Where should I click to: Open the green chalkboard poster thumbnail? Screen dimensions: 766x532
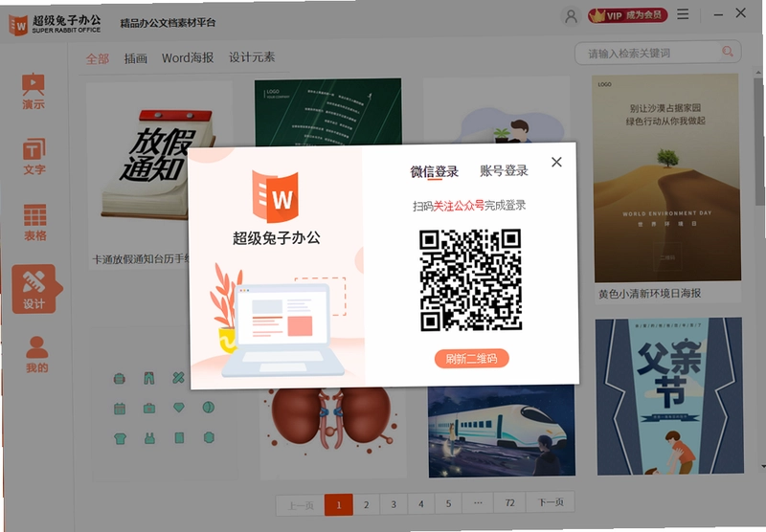pos(327,112)
